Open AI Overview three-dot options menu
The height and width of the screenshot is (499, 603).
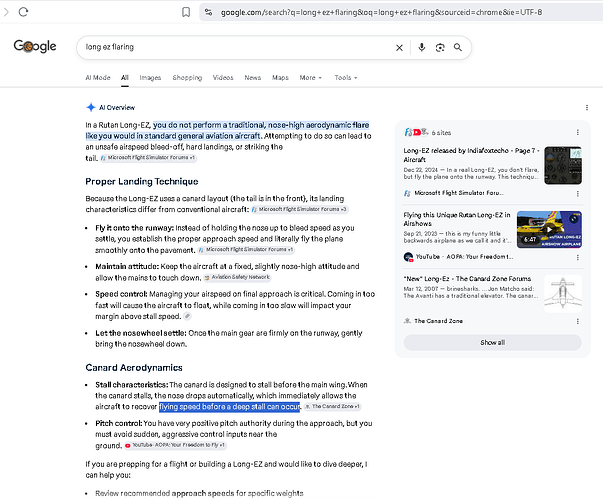(586, 108)
